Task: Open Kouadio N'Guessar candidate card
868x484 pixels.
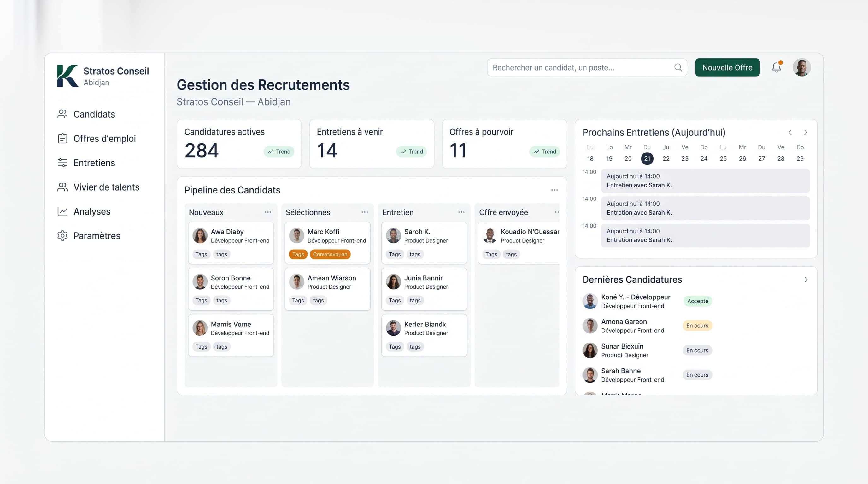Action: [519, 243]
